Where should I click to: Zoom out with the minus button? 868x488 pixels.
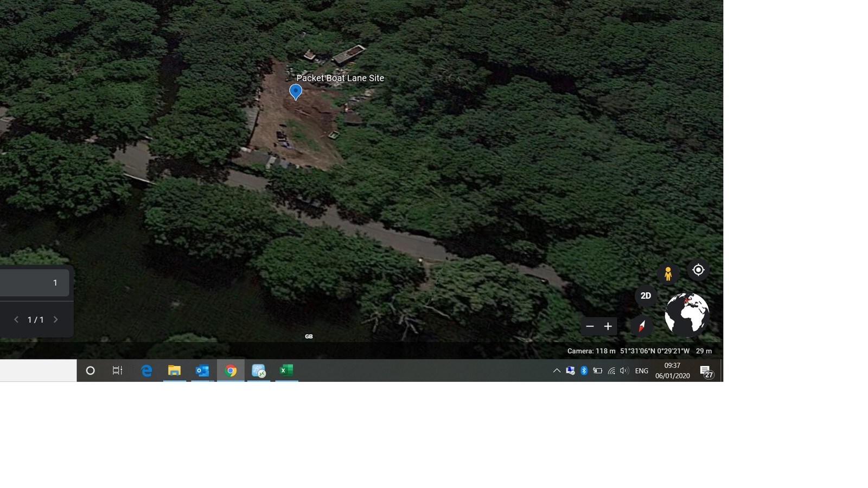tap(590, 326)
